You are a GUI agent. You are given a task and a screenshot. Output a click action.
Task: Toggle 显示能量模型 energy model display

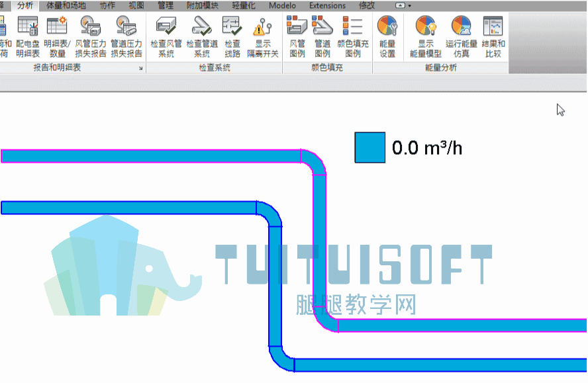(426, 37)
